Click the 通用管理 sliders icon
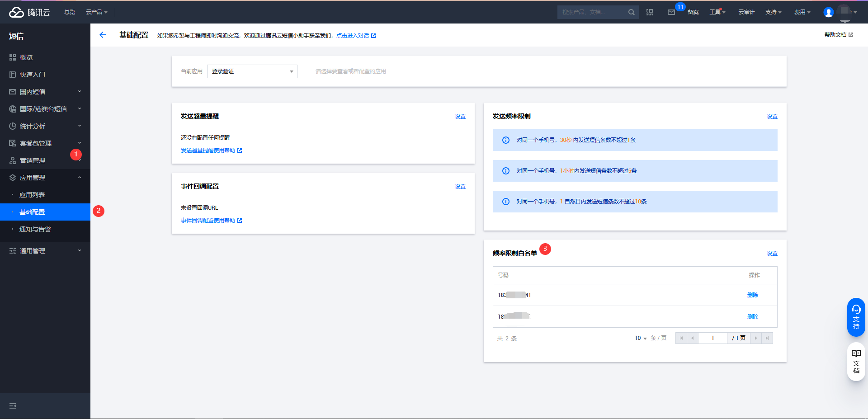 13,251
